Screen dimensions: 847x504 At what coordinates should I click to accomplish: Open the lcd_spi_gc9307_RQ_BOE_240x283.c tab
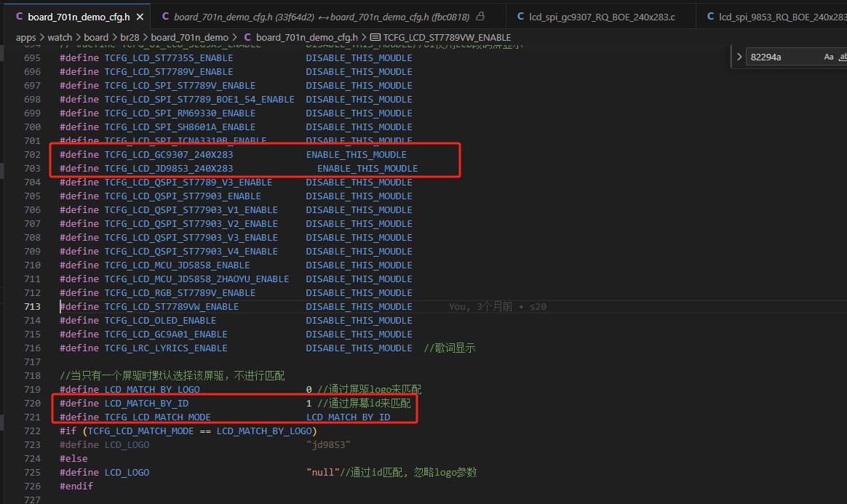tap(602, 17)
